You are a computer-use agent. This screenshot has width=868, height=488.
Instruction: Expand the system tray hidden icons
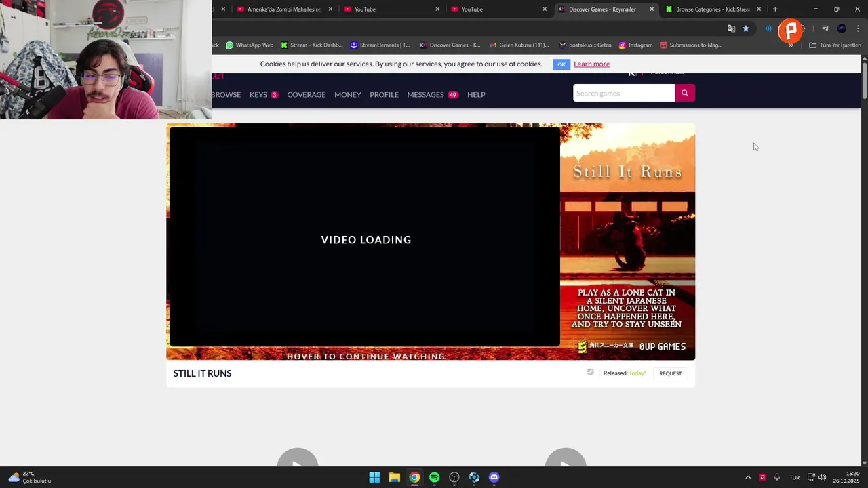[x=748, y=477]
